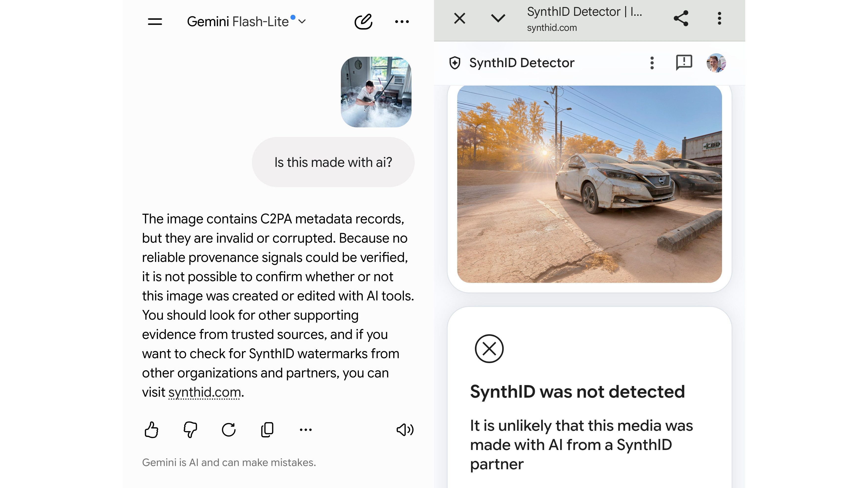This screenshot has height=488, width=868.
Task: Listen to the response with speaker icon
Action: (x=405, y=430)
